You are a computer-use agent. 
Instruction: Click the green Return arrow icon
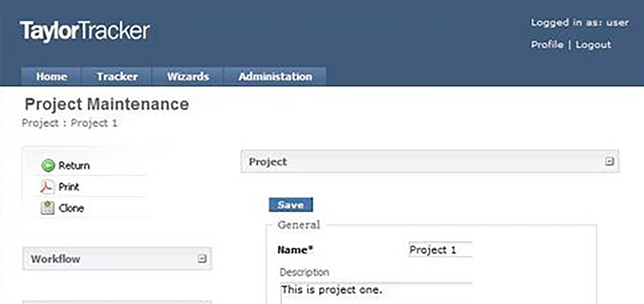point(48,165)
